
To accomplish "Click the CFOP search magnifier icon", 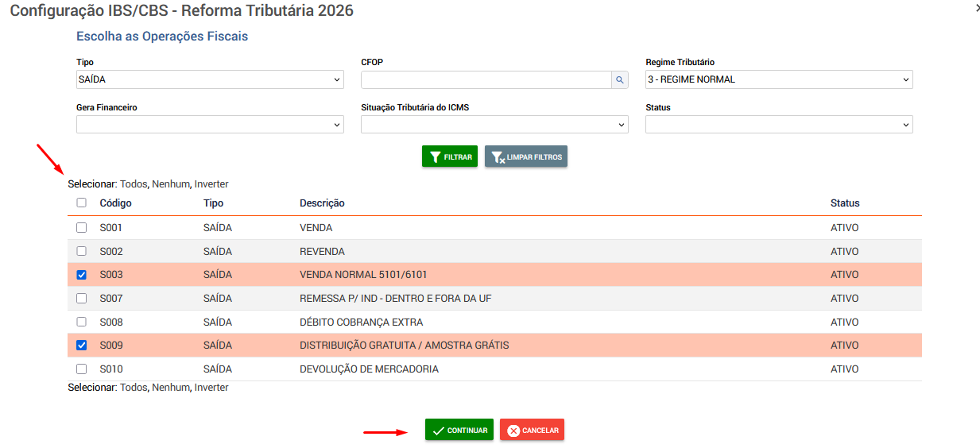I will 619,79.
